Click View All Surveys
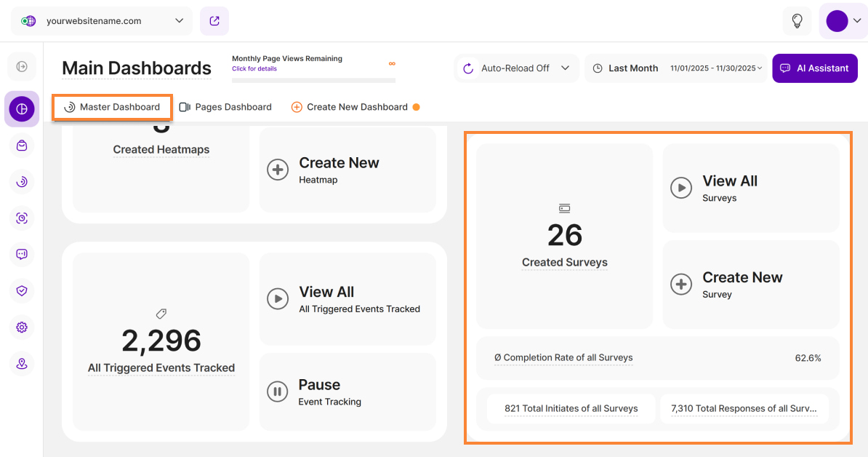The height and width of the screenshot is (457, 868). [750, 188]
